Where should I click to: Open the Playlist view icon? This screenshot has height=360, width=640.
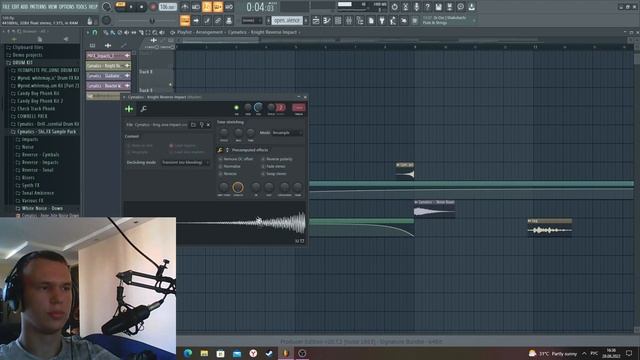click(x=316, y=20)
